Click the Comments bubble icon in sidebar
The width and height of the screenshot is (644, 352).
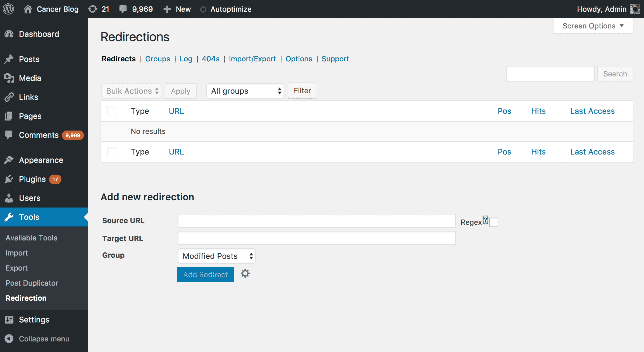pos(9,135)
